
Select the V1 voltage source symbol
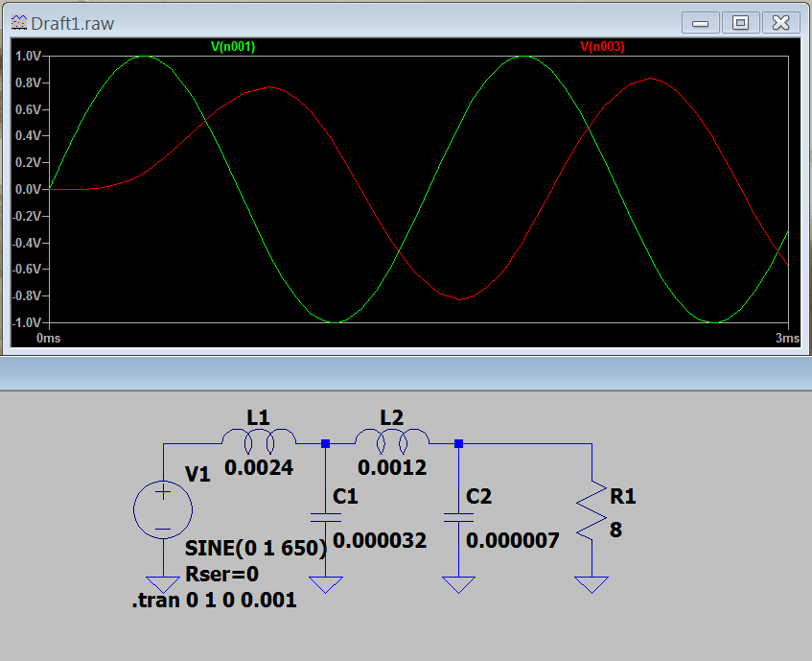pyautogui.click(x=163, y=509)
